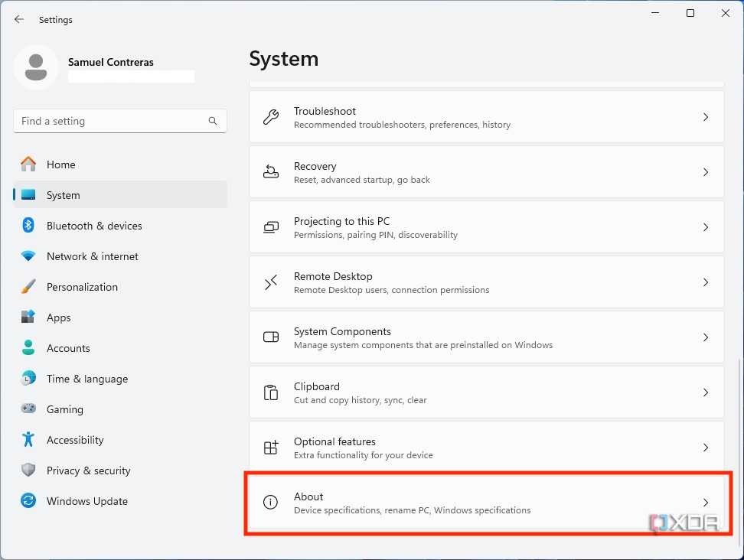Screen dimensions: 744x560
Task: Click the Apps icon in sidebar
Action: pos(28,317)
